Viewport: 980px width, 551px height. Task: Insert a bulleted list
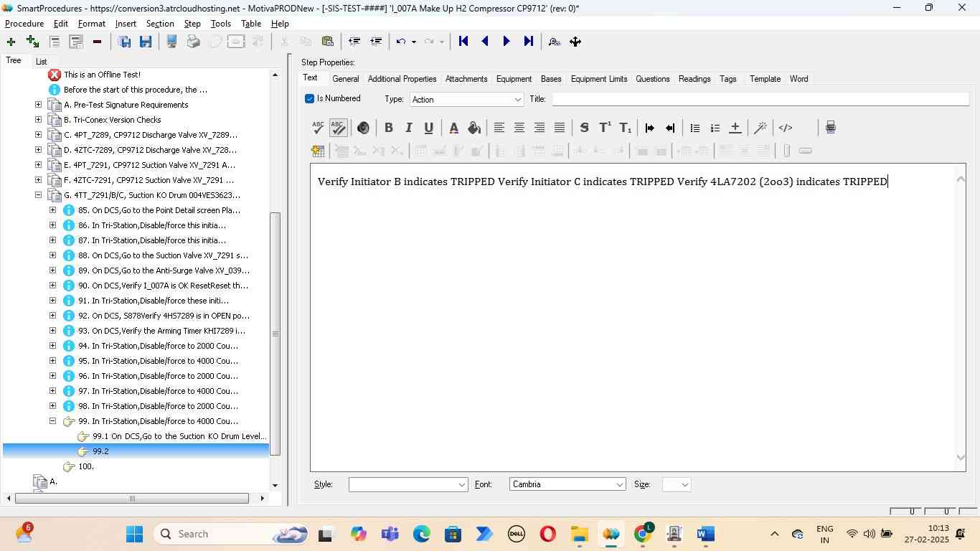pyautogui.click(x=694, y=128)
